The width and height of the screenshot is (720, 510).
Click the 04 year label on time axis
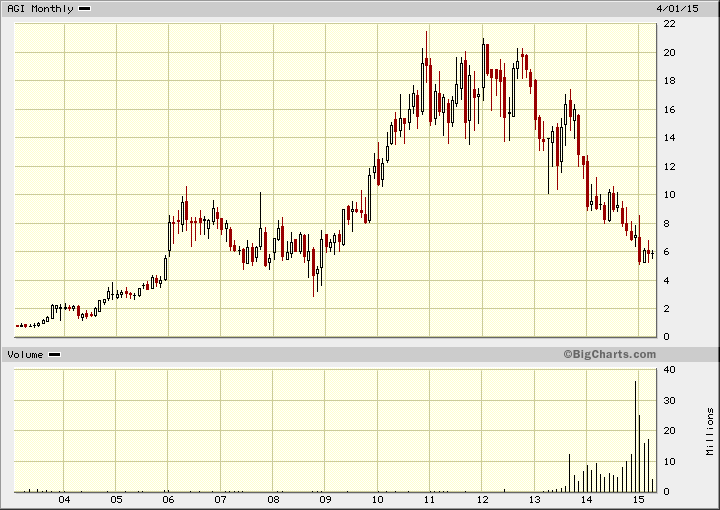click(64, 500)
